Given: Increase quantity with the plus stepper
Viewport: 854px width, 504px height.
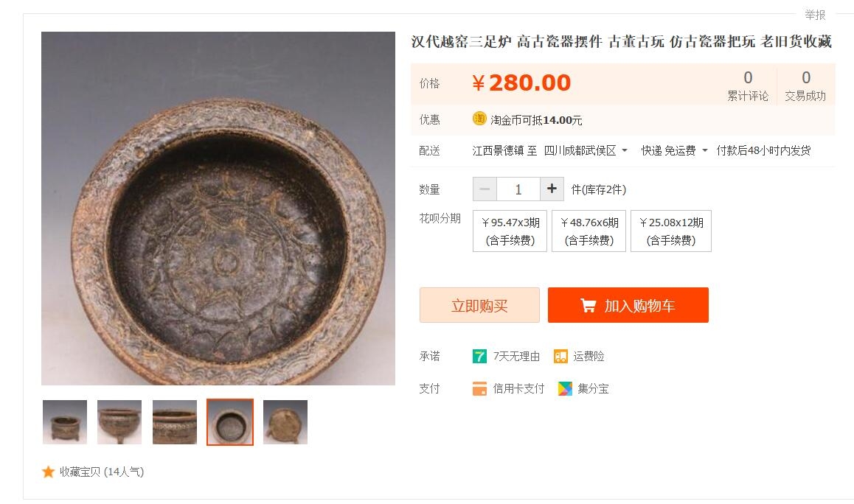Looking at the screenshot, I should [x=551, y=189].
